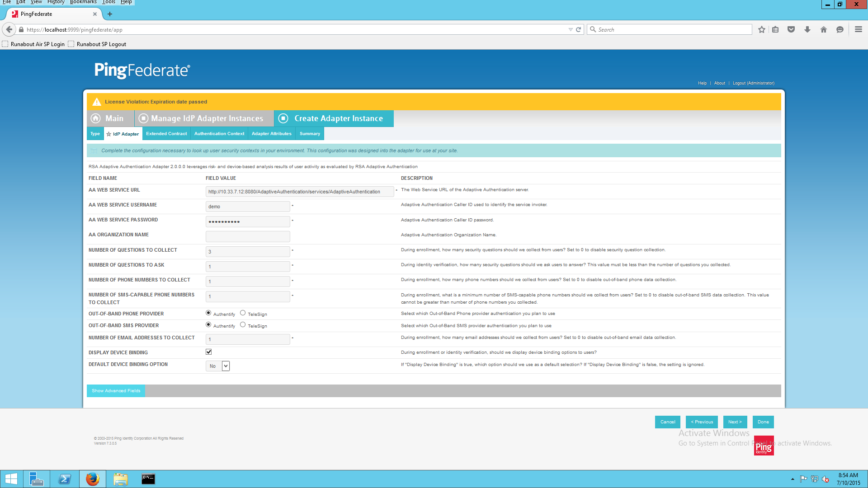Click the license violation warning icon

tap(96, 102)
